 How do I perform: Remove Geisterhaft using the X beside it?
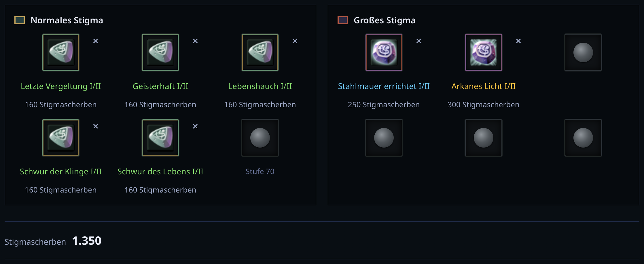(195, 41)
